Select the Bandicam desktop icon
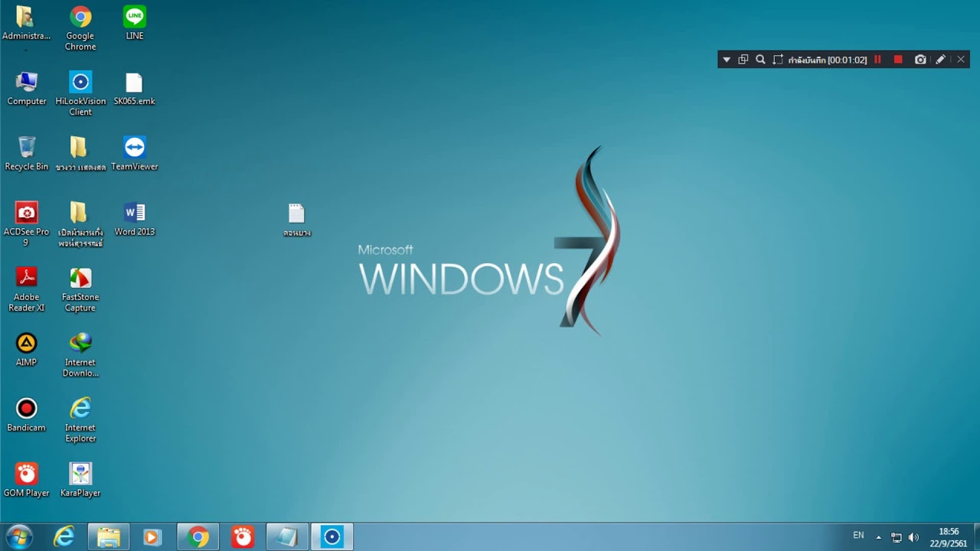Viewport: 980px width, 551px height. click(27, 415)
